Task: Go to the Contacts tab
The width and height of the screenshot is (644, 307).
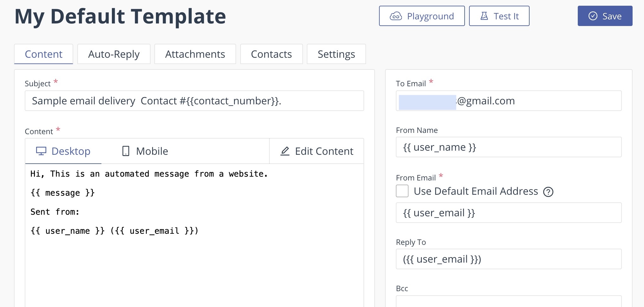Action: 271,54
